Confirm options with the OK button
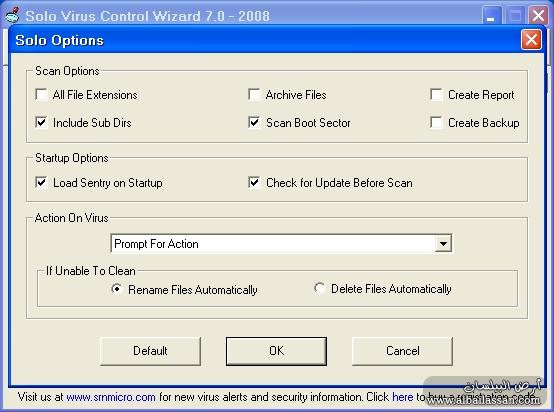Image resolution: width=554 pixels, height=412 pixels. point(276,351)
